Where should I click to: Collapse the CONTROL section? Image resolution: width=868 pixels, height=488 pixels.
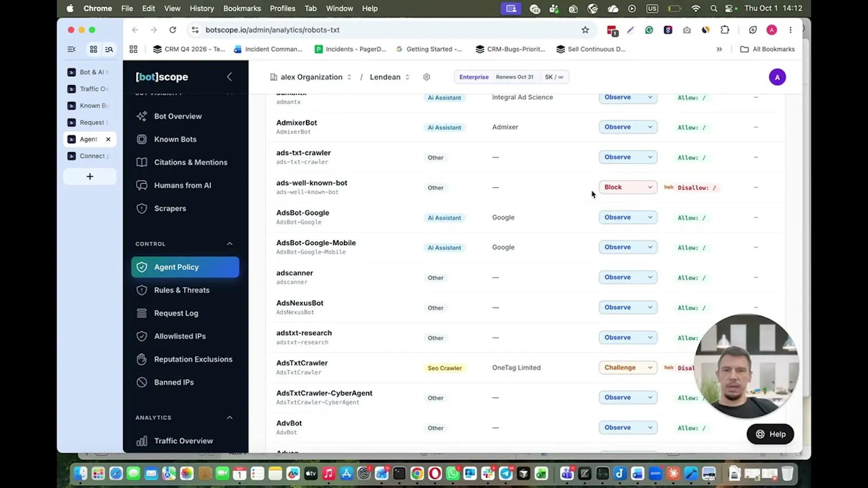tap(229, 244)
